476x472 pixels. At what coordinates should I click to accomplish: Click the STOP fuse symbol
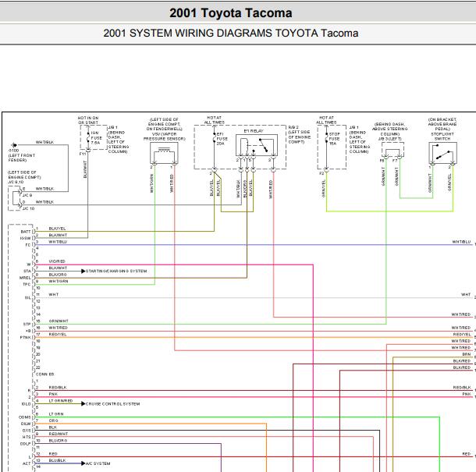point(326,139)
